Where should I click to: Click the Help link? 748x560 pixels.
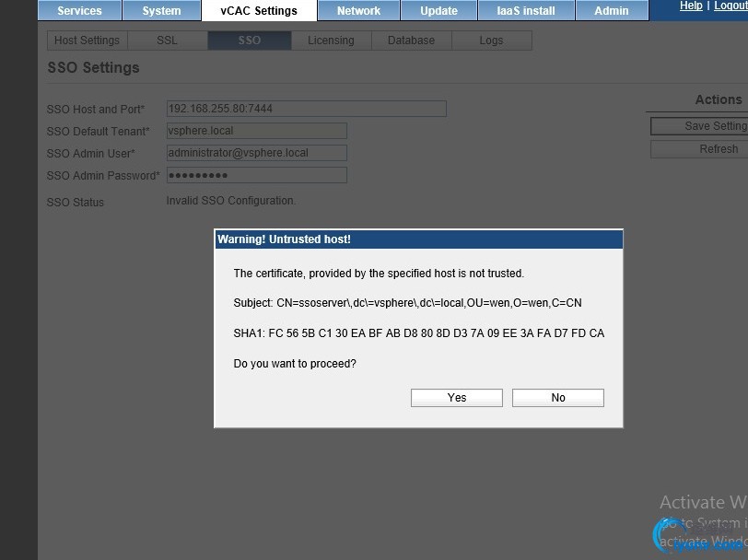tap(691, 6)
